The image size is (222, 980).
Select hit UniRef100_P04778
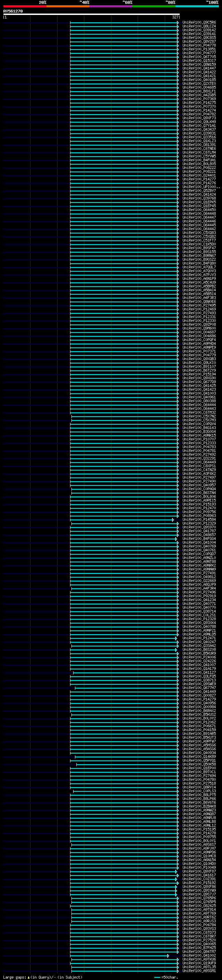tap(199, 45)
